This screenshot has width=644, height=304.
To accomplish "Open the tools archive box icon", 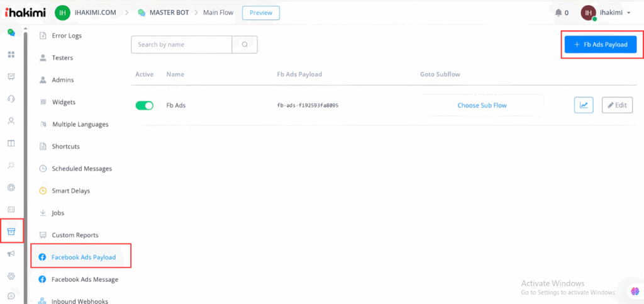I will pyautogui.click(x=11, y=231).
